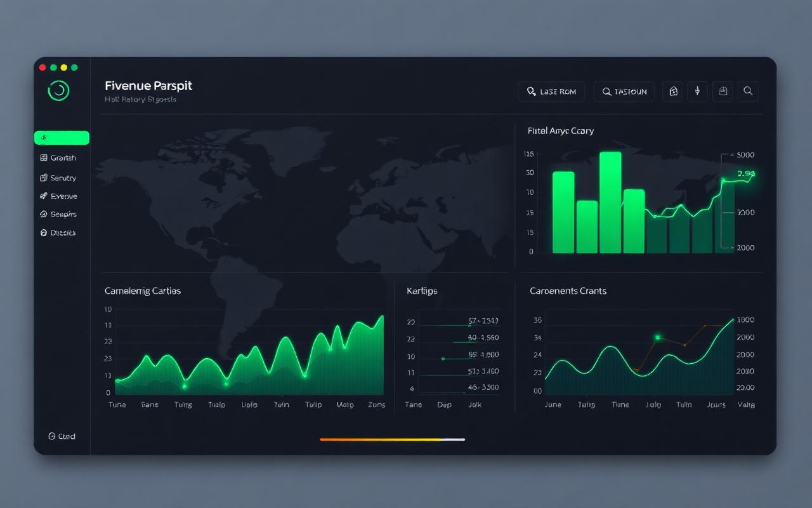
Task: Click the Fivenue Parspit page title
Action: click(148, 86)
